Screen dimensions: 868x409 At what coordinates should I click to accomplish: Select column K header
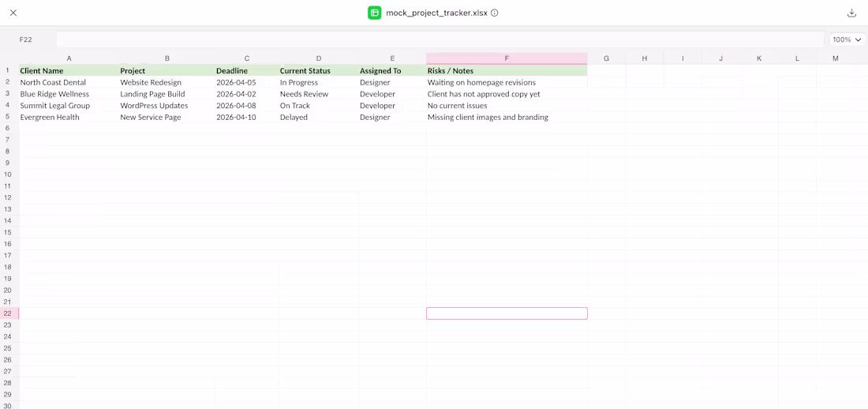(x=759, y=58)
